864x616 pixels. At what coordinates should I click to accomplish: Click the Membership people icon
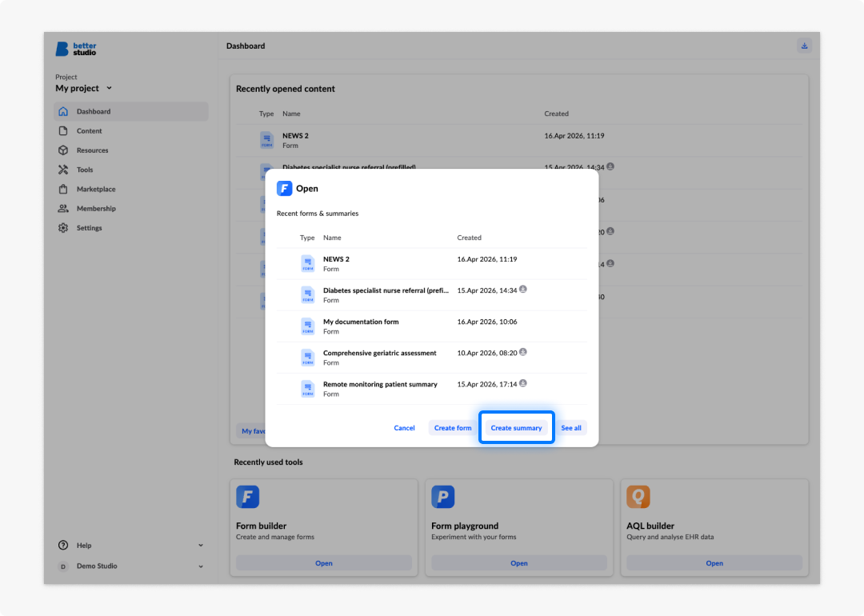[x=63, y=208]
